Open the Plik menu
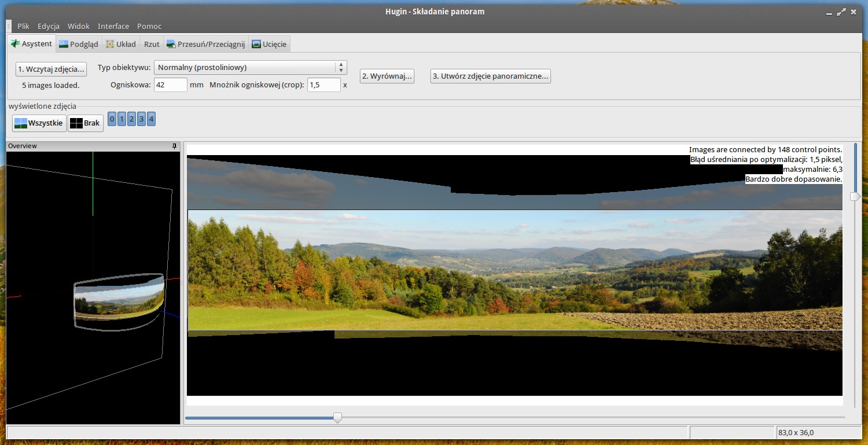The image size is (868, 445). pyautogui.click(x=23, y=26)
